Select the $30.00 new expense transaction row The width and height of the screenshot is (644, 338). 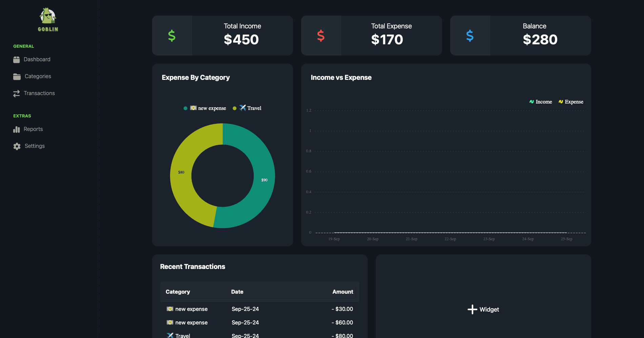point(259,309)
